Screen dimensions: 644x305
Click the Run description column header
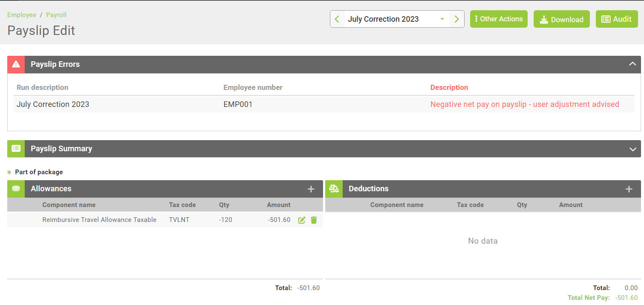pyautogui.click(x=42, y=87)
